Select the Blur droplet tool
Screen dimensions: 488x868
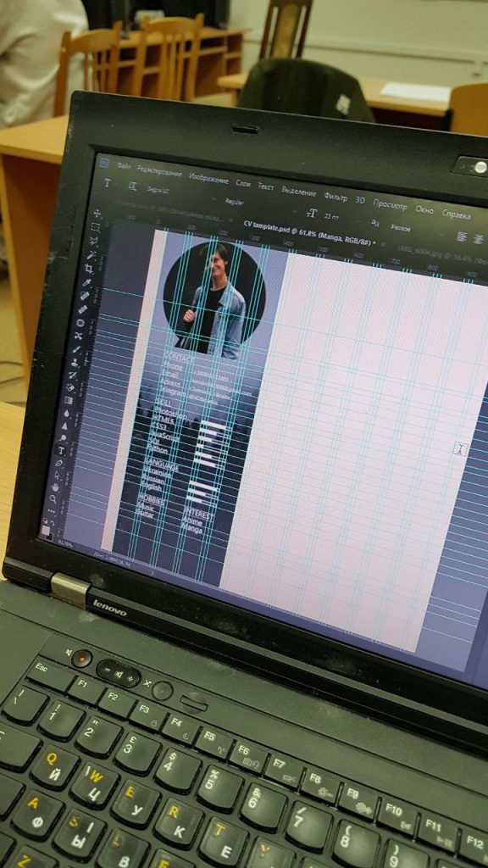point(66,413)
